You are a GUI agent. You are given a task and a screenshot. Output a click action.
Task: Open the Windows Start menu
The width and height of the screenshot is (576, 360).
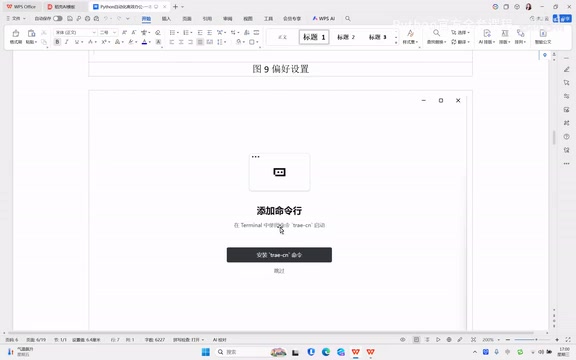206,352
